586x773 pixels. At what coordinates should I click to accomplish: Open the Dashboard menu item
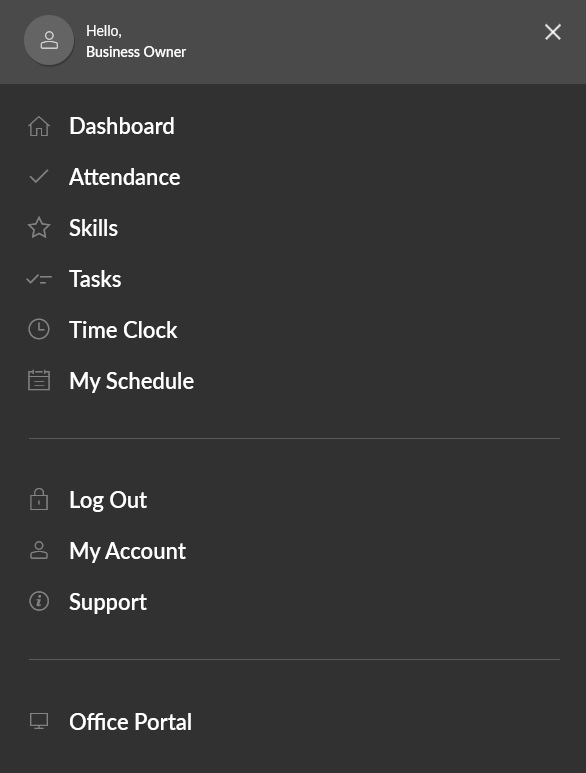pyautogui.click(x=122, y=126)
